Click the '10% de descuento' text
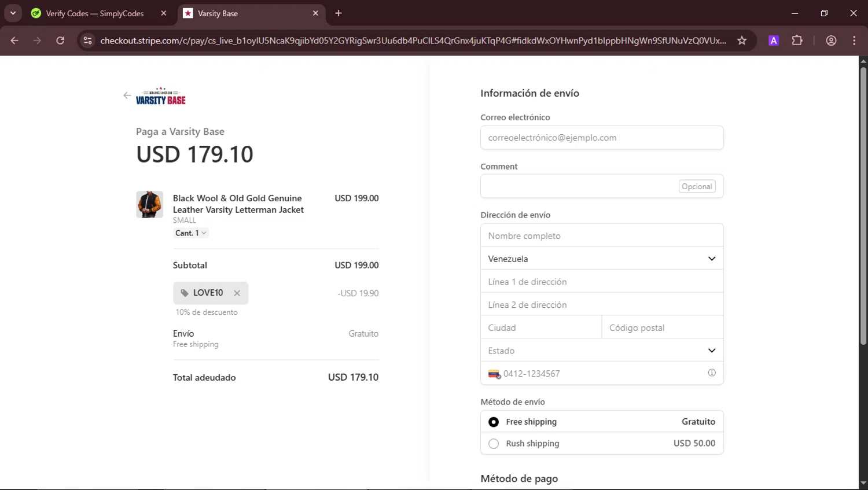Image resolution: width=868 pixels, height=490 pixels. click(207, 312)
